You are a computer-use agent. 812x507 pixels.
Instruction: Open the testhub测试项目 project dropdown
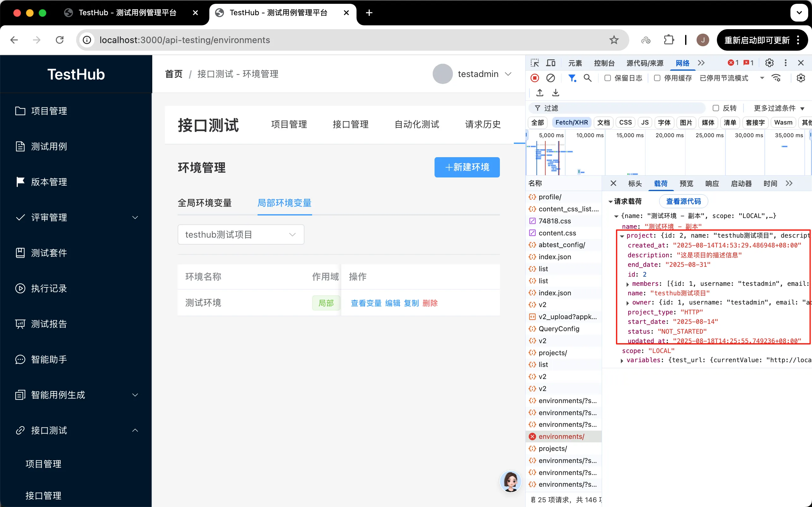pyautogui.click(x=240, y=234)
